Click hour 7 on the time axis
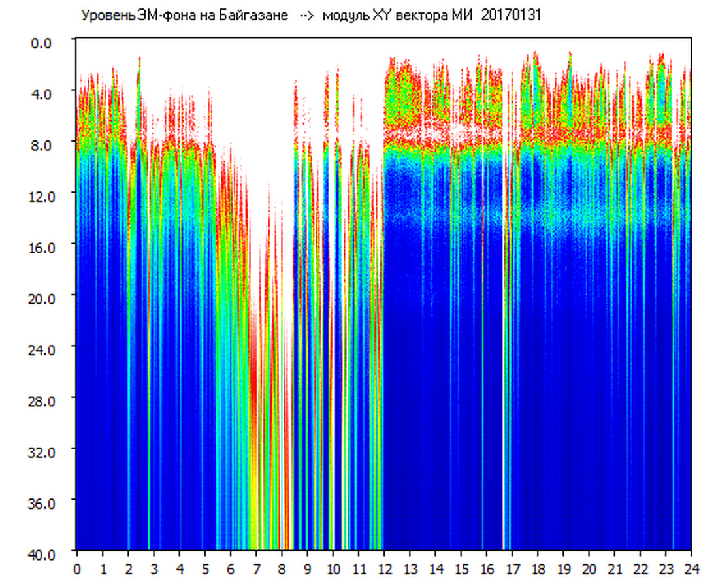The image size is (716, 588). [256, 569]
